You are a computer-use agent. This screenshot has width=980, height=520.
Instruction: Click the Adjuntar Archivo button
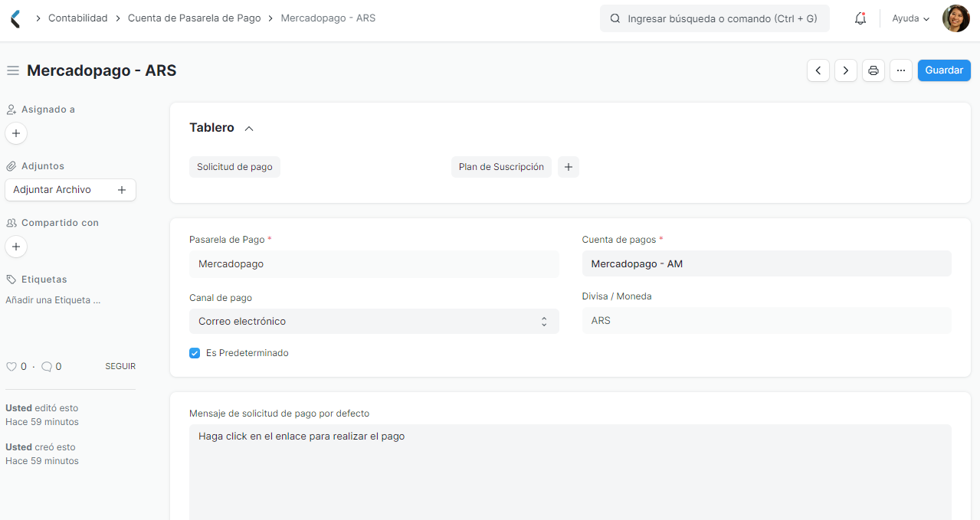pos(70,190)
